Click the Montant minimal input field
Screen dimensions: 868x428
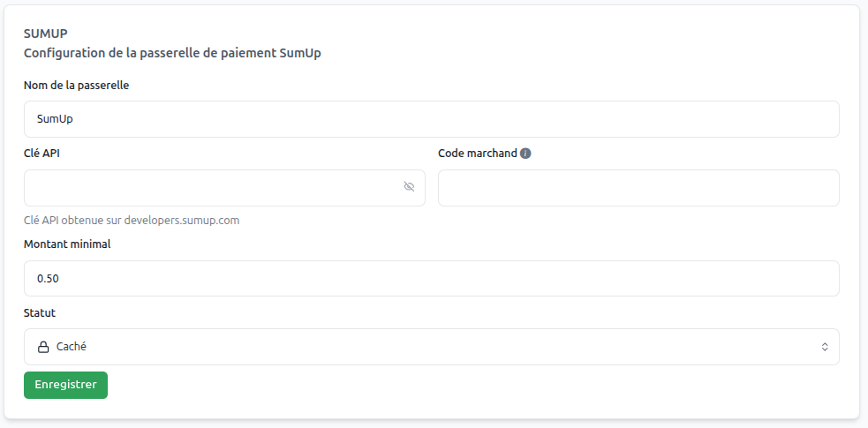coord(431,279)
